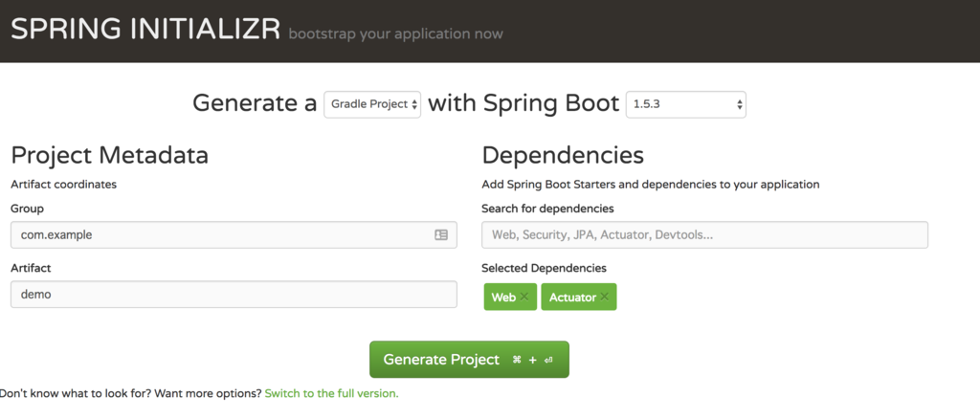Click the Artifact field label
Screen dimensions: 980x419
coord(30,268)
